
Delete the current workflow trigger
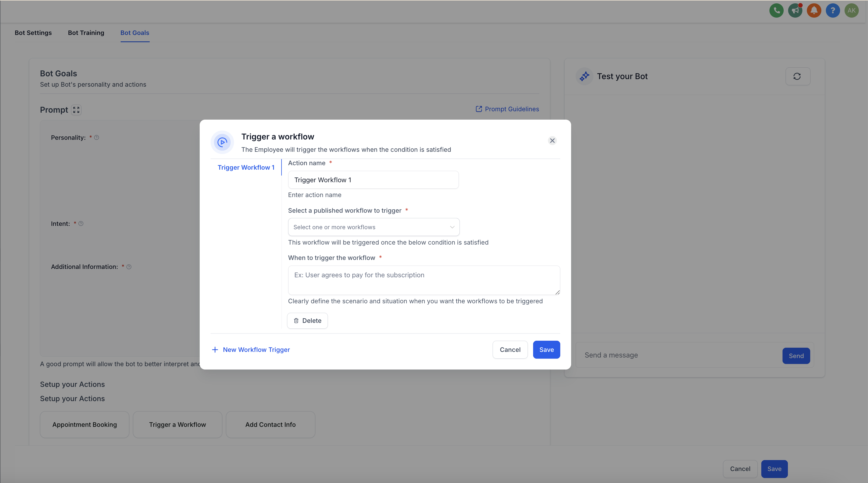click(307, 320)
